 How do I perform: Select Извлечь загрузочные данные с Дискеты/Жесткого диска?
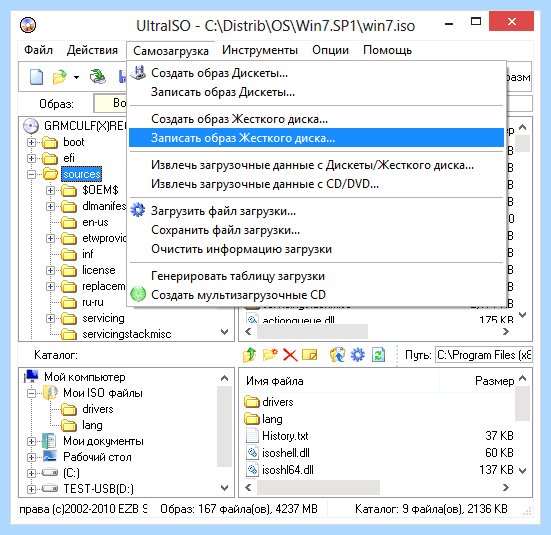316,165
